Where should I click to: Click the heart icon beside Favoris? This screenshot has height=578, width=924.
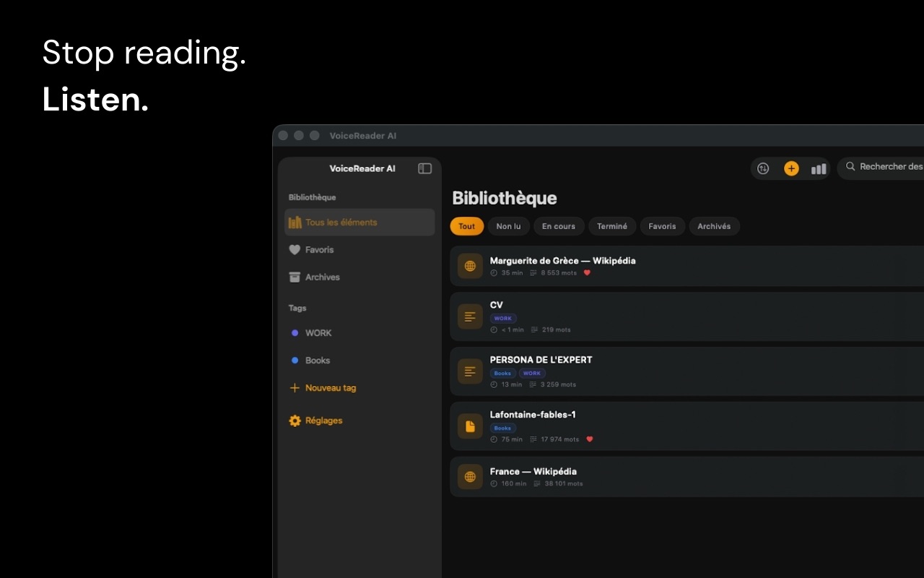pyautogui.click(x=295, y=250)
